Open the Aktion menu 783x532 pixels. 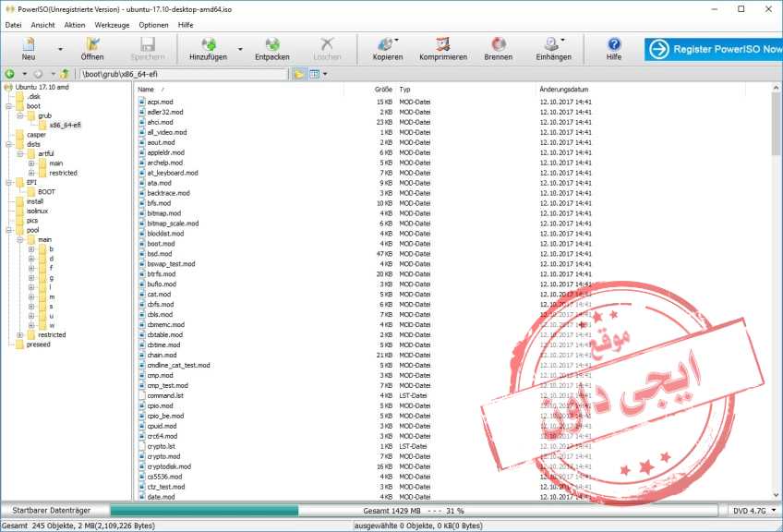[75, 25]
